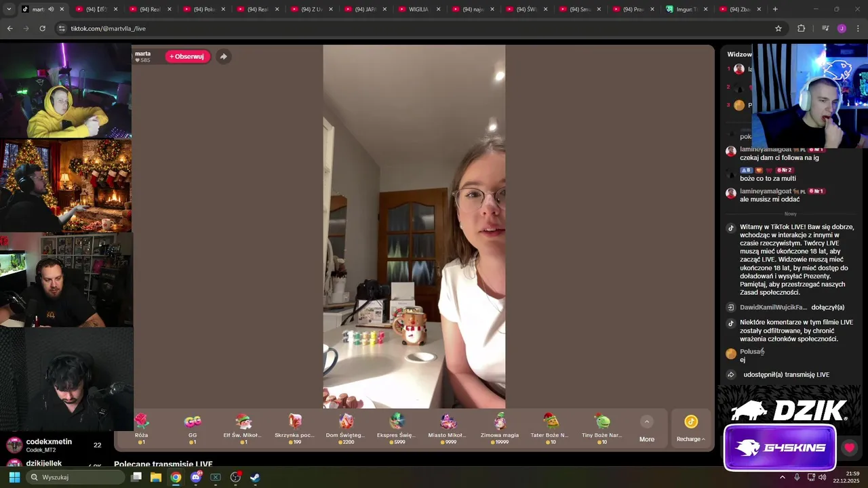The height and width of the screenshot is (488, 868).
Task: Reload the TikTok live page
Action: (42, 28)
